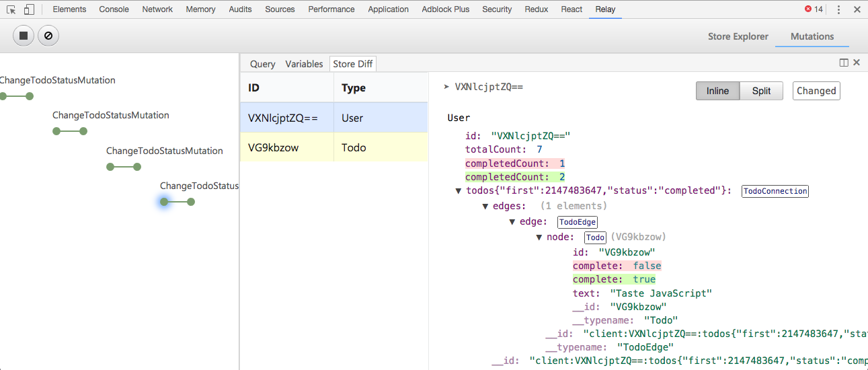
Task: Switch the diff view to Inline
Action: tap(717, 91)
